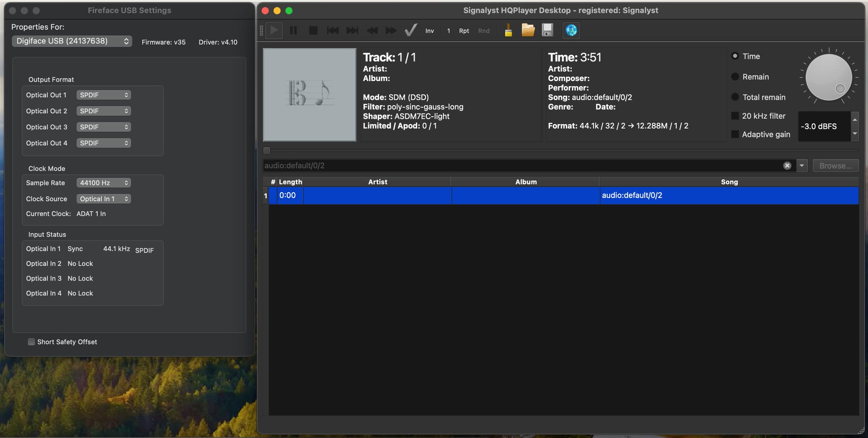Click the Length column header
868x438 pixels.
290,182
